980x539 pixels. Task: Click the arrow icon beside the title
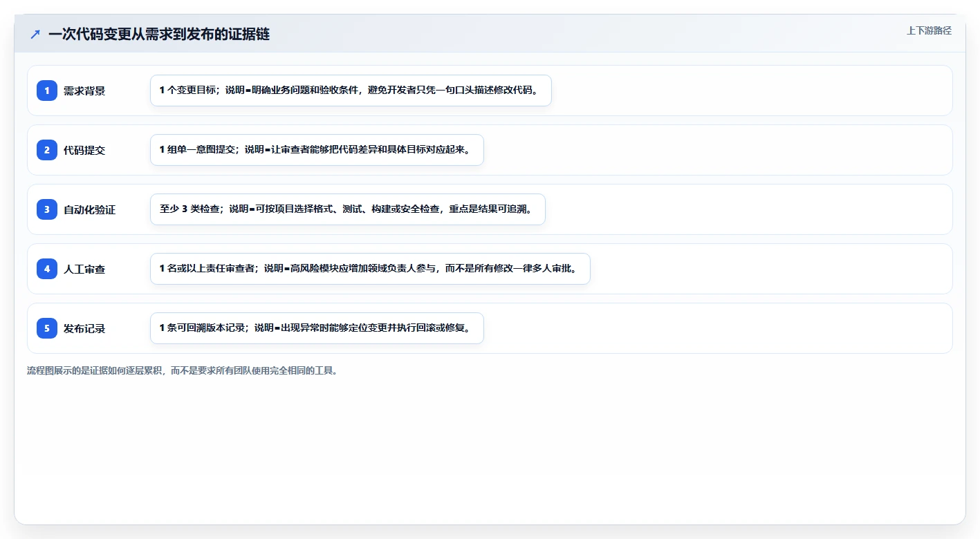pyautogui.click(x=35, y=35)
